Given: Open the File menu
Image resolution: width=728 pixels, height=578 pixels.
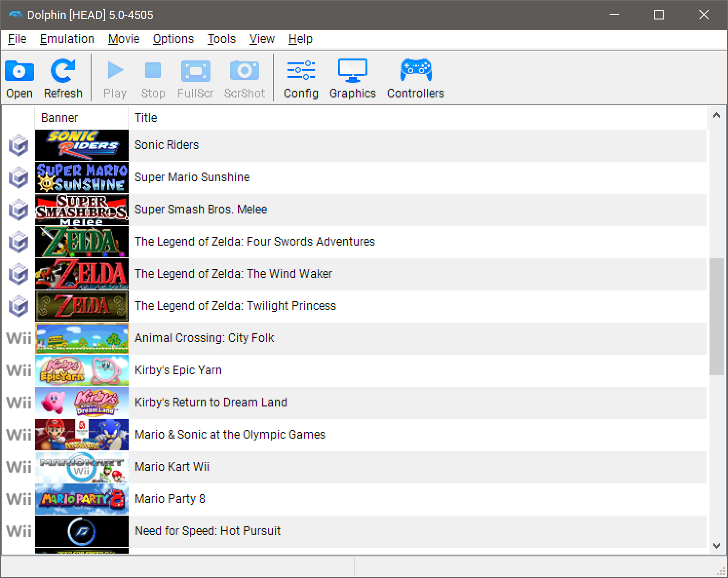Looking at the screenshot, I should click(18, 39).
